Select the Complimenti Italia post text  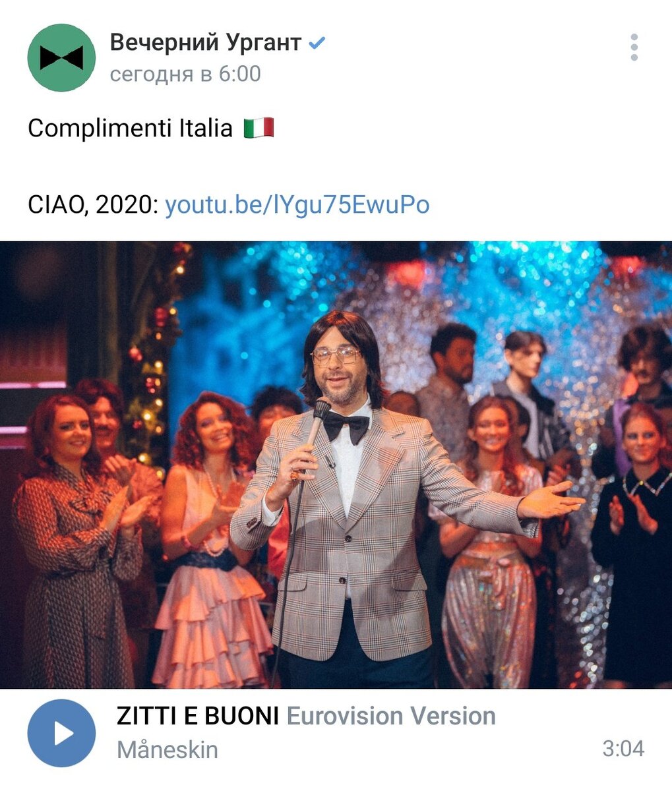pyautogui.click(x=130, y=128)
